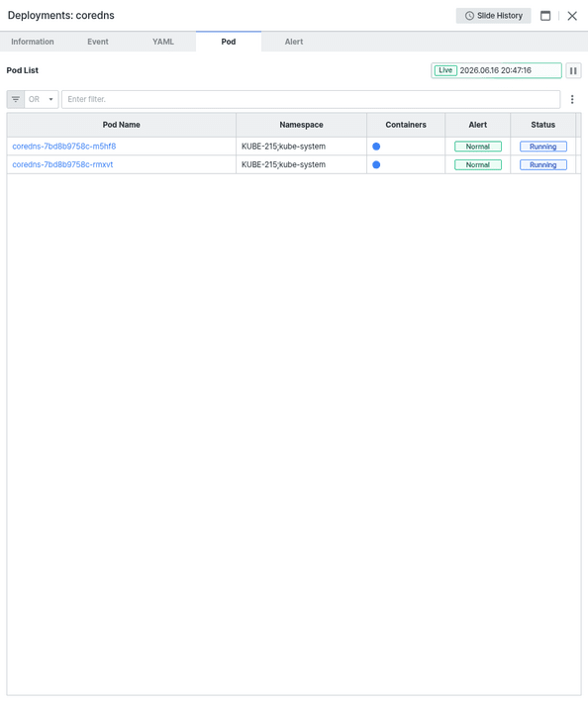Click Running status badge for m5hf8 pod
The image size is (588, 706).
point(543,147)
